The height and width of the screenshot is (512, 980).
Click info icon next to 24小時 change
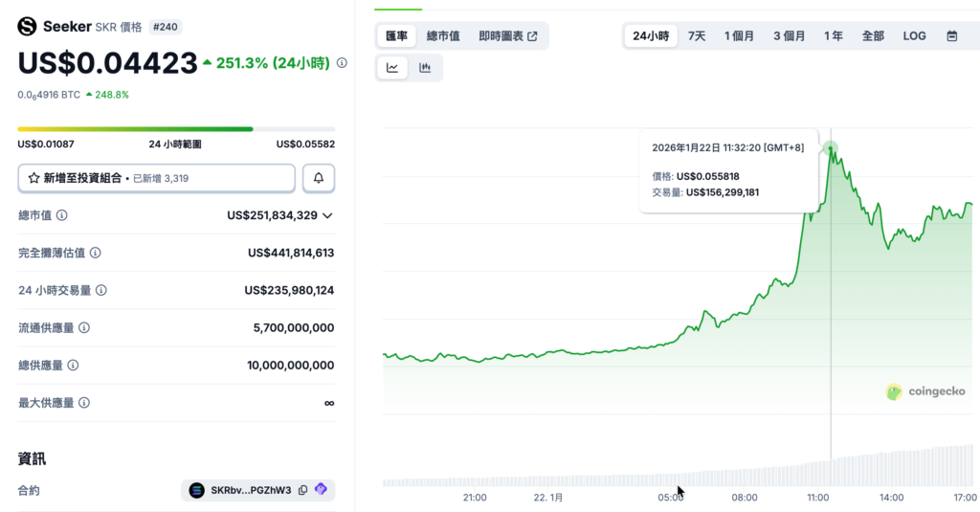pyautogui.click(x=342, y=63)
